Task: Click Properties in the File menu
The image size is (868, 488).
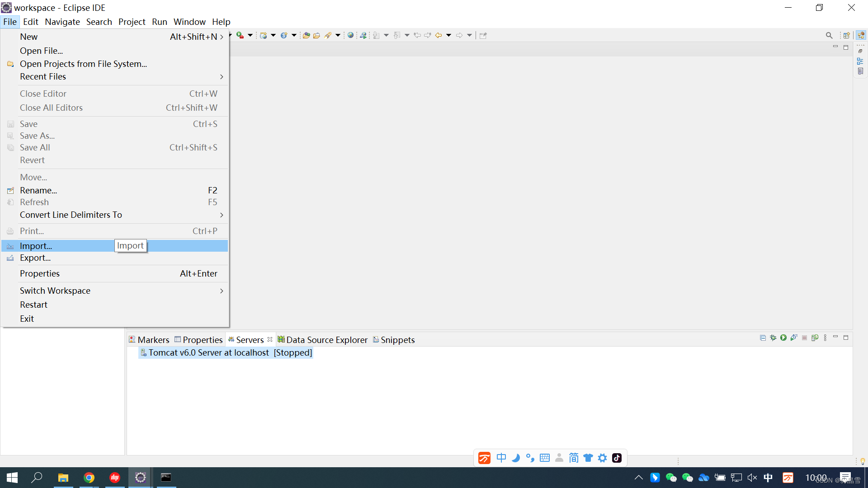Action: pyautogui.click(x=40, y=274)
